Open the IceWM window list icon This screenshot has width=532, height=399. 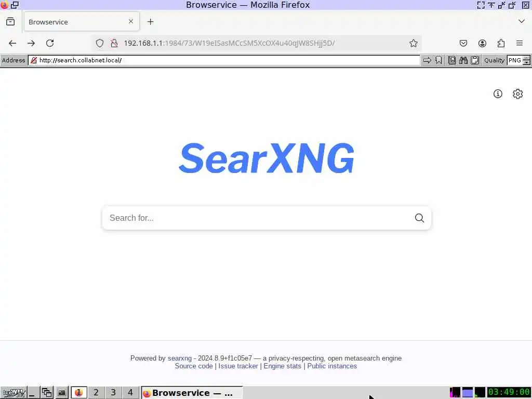(x=47, y=393)
